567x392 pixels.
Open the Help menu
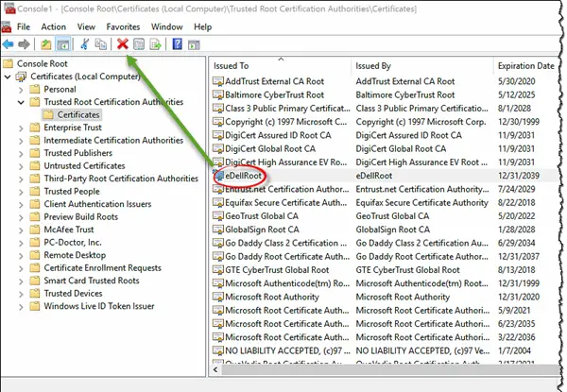pos(202,27)
